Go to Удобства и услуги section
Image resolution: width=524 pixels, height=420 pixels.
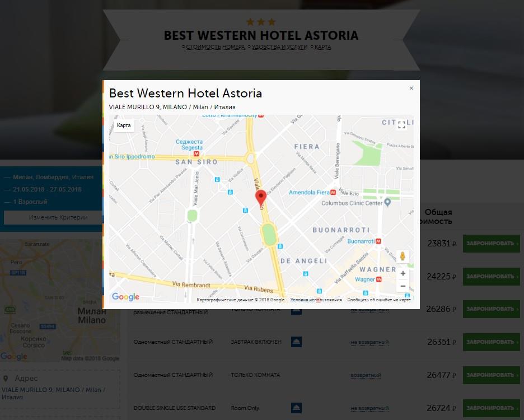(x=279, y=47)
